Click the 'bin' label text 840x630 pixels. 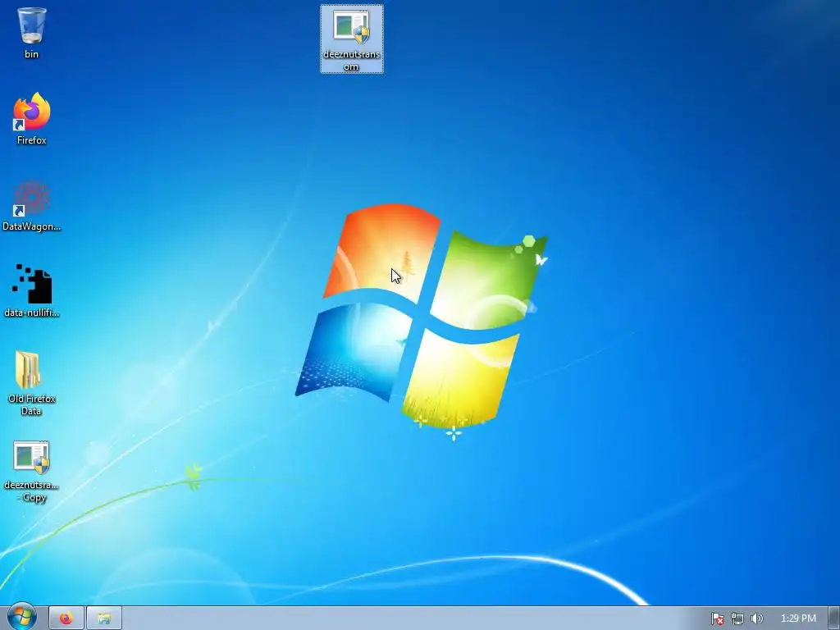[32, 54]
